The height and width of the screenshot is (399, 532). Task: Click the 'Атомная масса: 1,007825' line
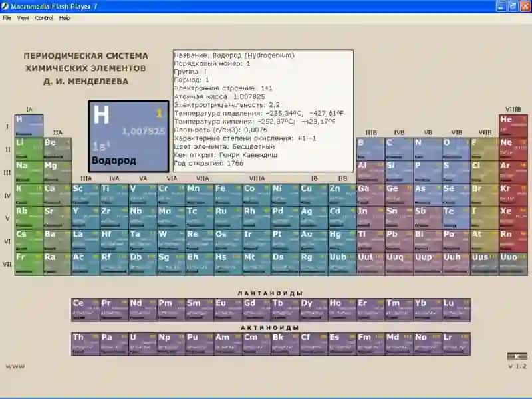(x=219, y=96)
